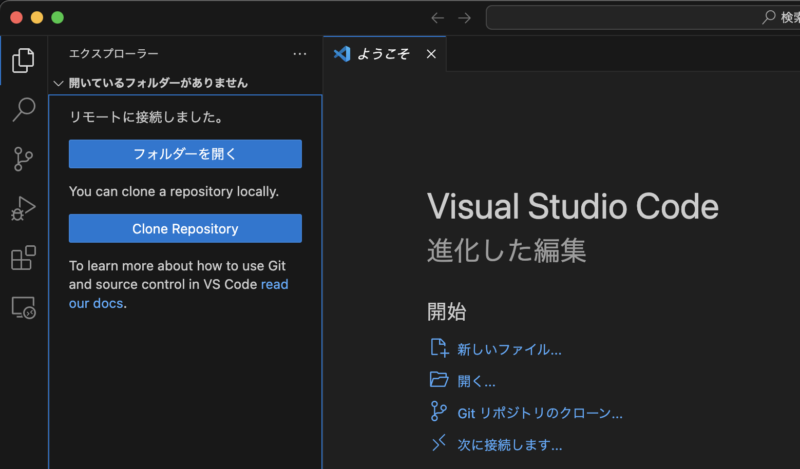The height and width of the screenshot is (469, 800).
Task: Click the エクスプローラー panel title
Action: [113, 54]
